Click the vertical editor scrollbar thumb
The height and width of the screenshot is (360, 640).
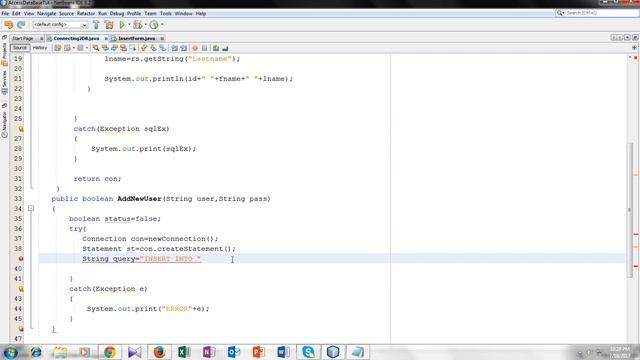tap(629, 210)
